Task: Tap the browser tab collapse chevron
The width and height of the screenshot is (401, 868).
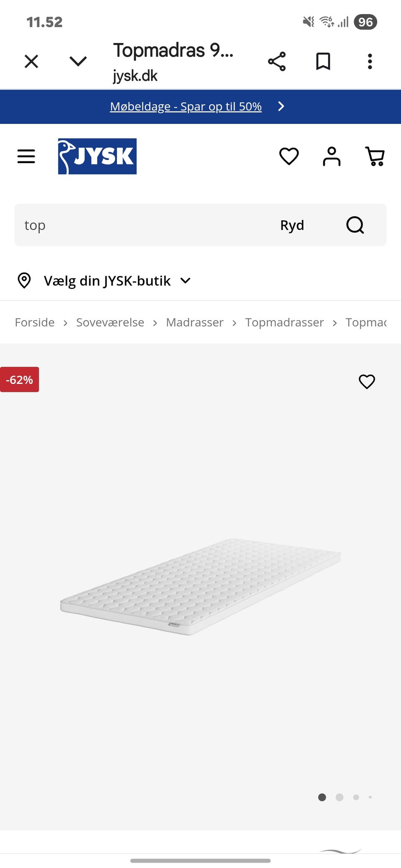Action: (x=78, y=62)
